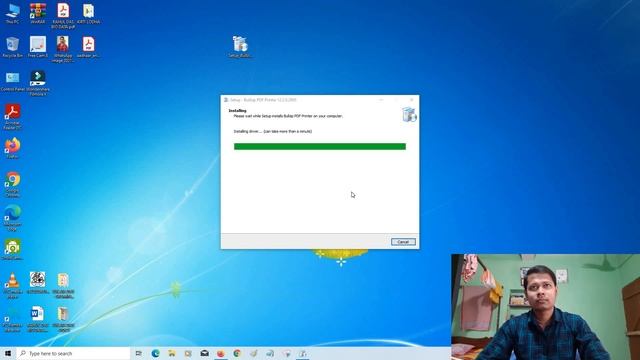Open WinRAR desktop shortcut
Image resolution: width=640 pixels, height=360 pixels.
(x=38, y=13)
